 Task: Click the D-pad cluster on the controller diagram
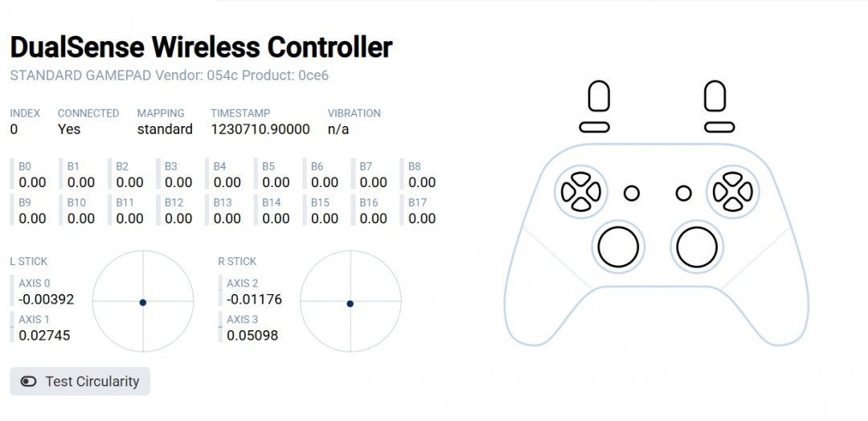pyautogui.click(x=580, y=192)
